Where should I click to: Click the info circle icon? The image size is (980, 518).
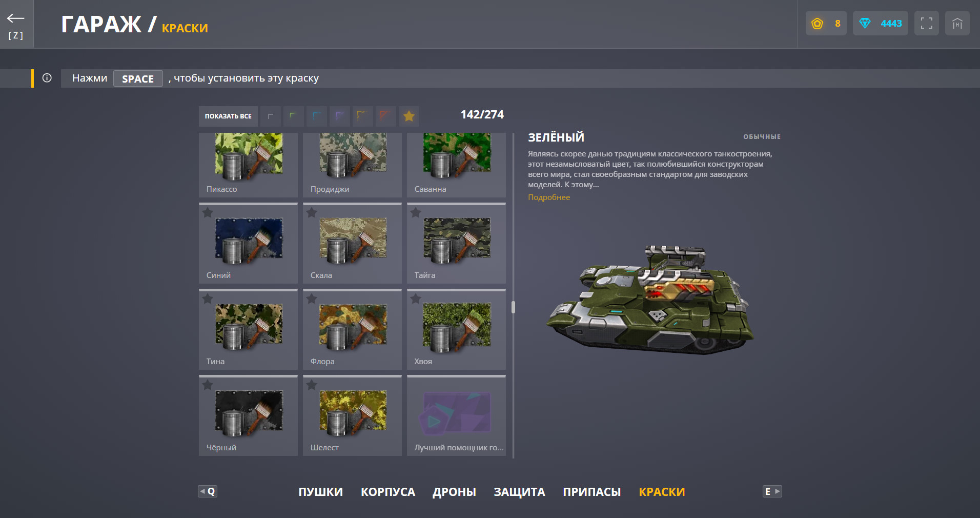[x=47, y=78]
